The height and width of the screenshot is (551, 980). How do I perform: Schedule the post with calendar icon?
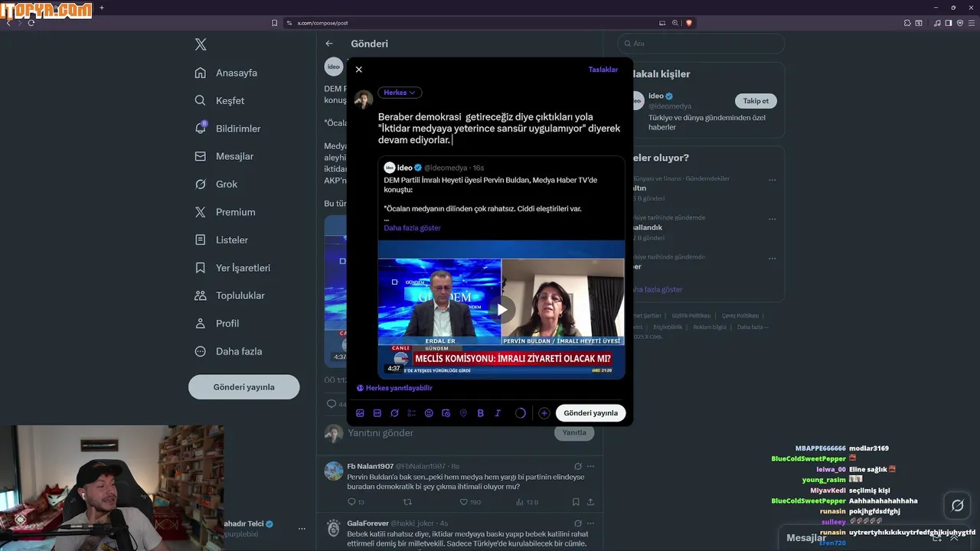click(x=446, y=413)
